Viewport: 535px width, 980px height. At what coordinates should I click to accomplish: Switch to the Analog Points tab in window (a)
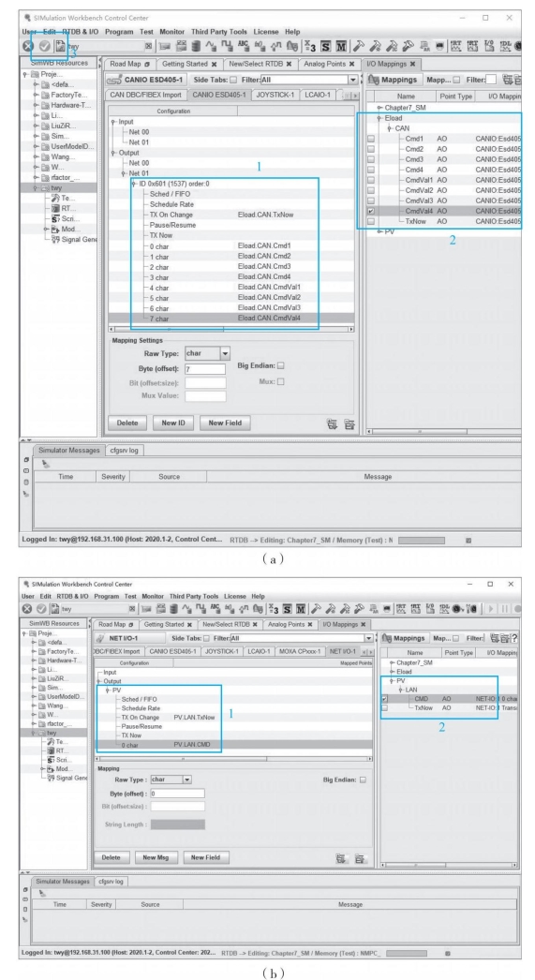328,64
